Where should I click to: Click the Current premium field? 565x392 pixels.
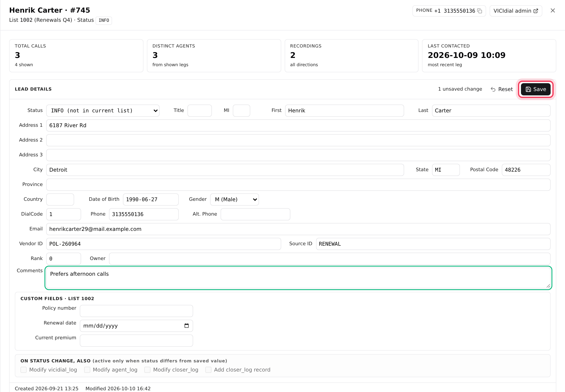[x=136, y=340]
